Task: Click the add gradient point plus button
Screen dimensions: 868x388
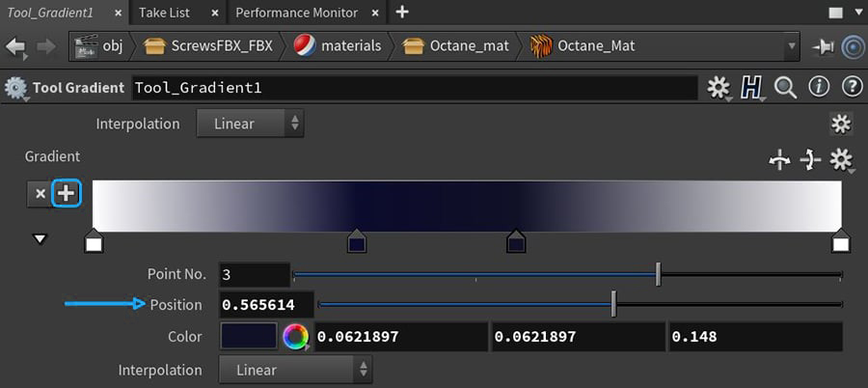Action: pos(67,194)
